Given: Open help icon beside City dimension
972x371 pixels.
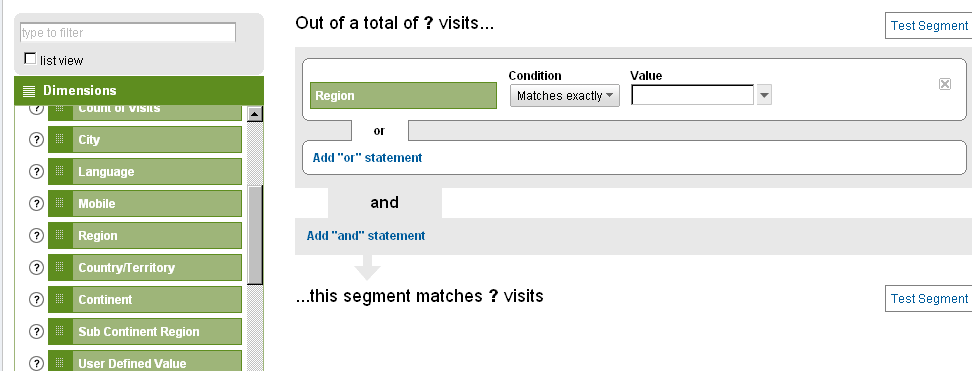Looking at the screenshot, I should click(37, 140).
